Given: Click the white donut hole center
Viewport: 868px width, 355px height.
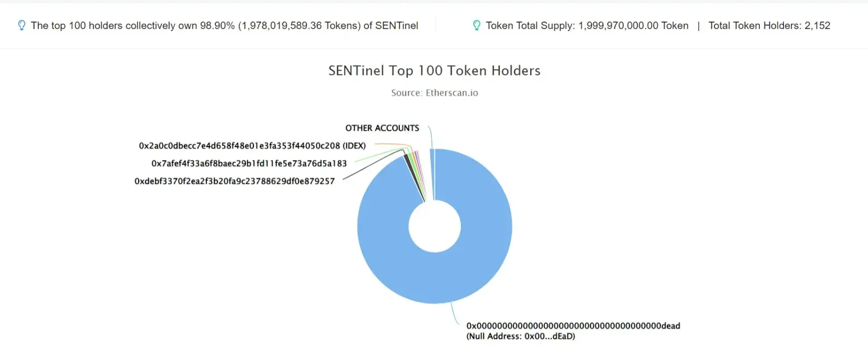Looking at the screenshot, I should [x=435, y=226].
